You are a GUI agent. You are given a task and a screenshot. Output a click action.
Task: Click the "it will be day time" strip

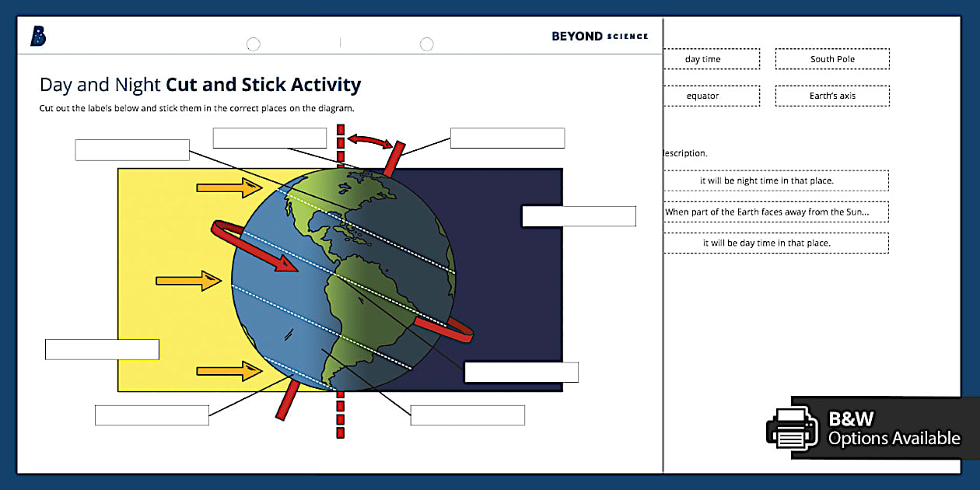pyautogui.click(x=775, y=243)
